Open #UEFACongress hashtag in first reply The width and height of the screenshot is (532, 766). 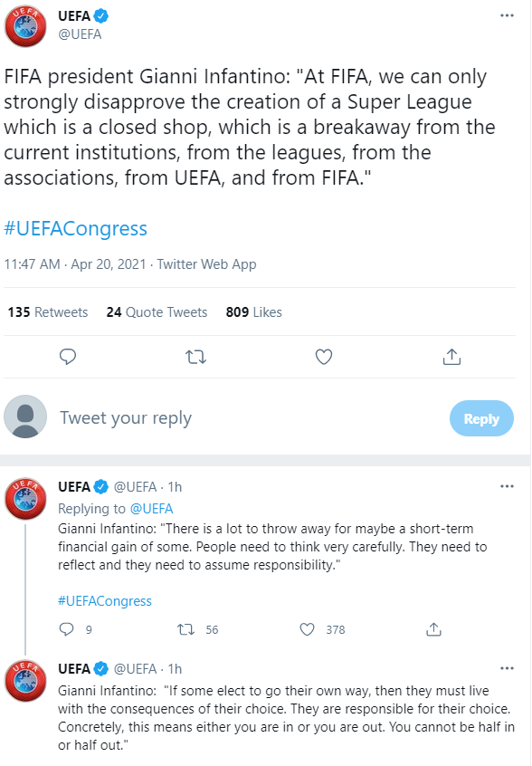click(105, 601)
